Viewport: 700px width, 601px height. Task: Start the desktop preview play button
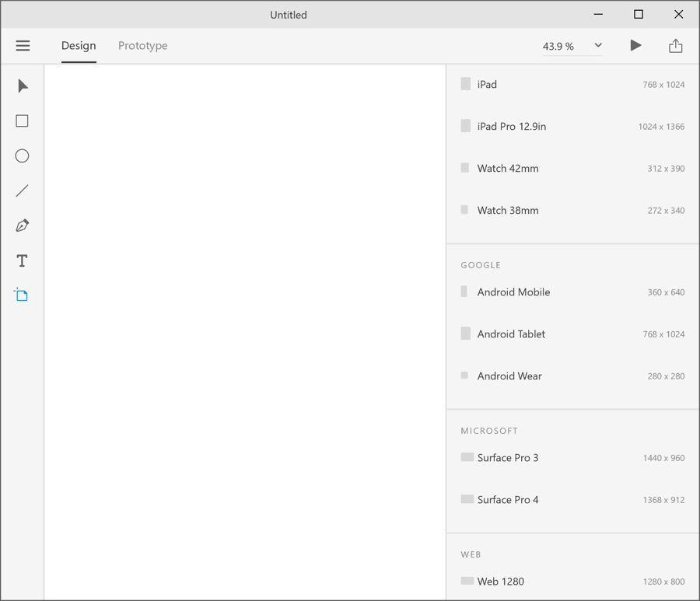[635, 45]
